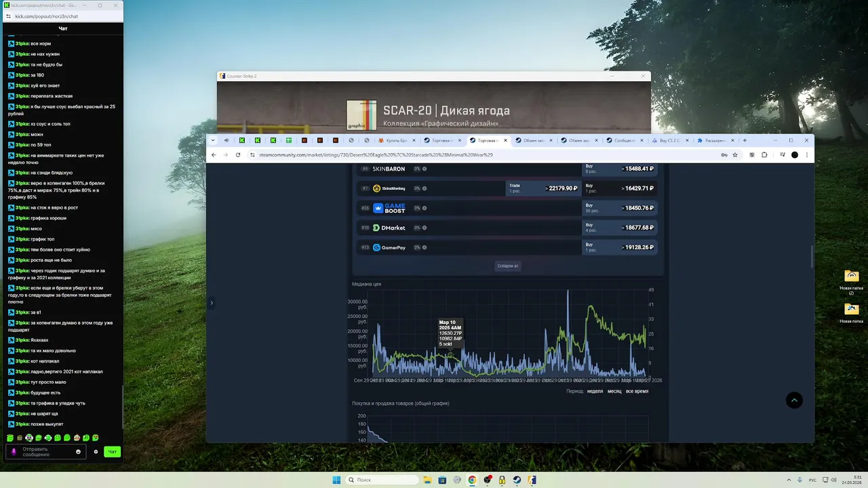Click the site info icon in the address bar
The width and height of the screenshot is (868, 488).
[x=252, y=155]
